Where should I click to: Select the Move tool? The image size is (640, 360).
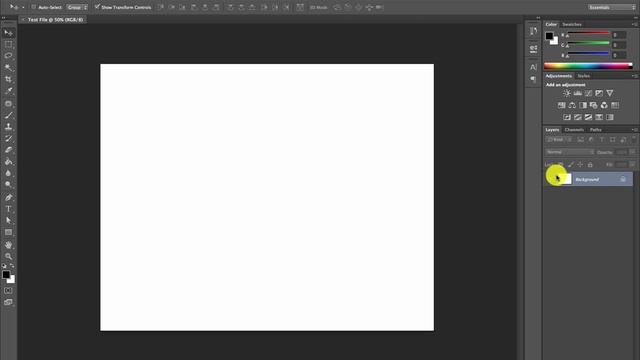pos(8,33)
